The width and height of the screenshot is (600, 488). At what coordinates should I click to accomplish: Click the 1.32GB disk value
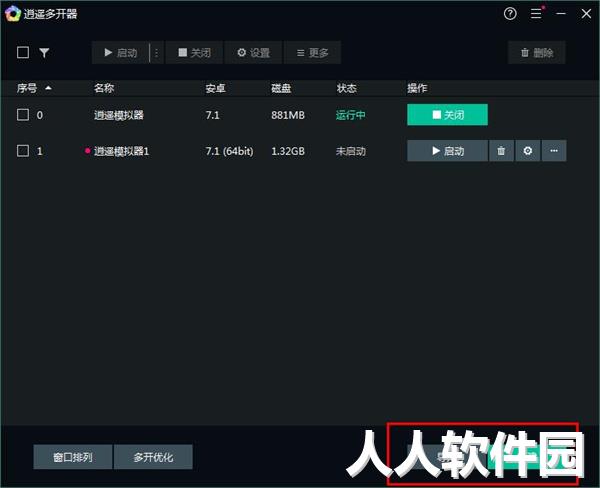(x=288, y=151)
